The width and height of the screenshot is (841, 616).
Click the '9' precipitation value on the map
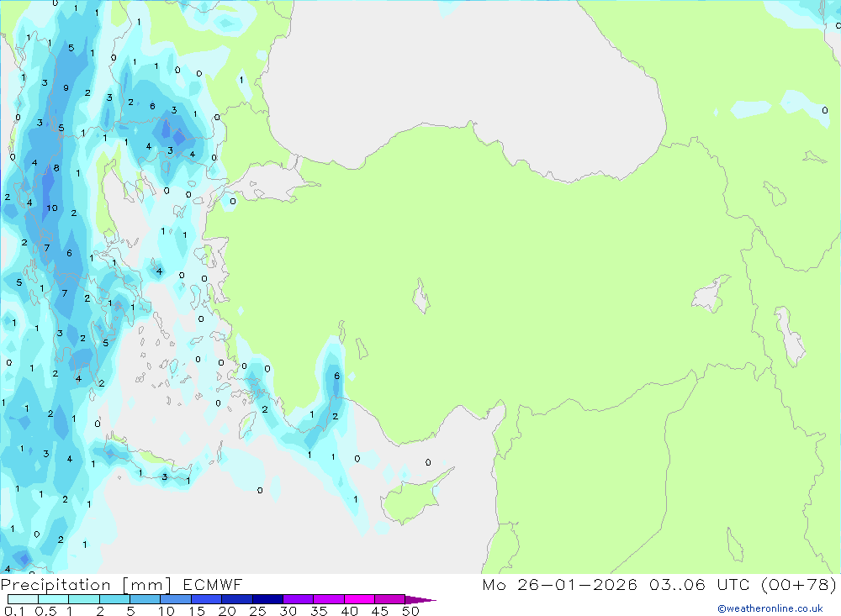pos(66,88)
